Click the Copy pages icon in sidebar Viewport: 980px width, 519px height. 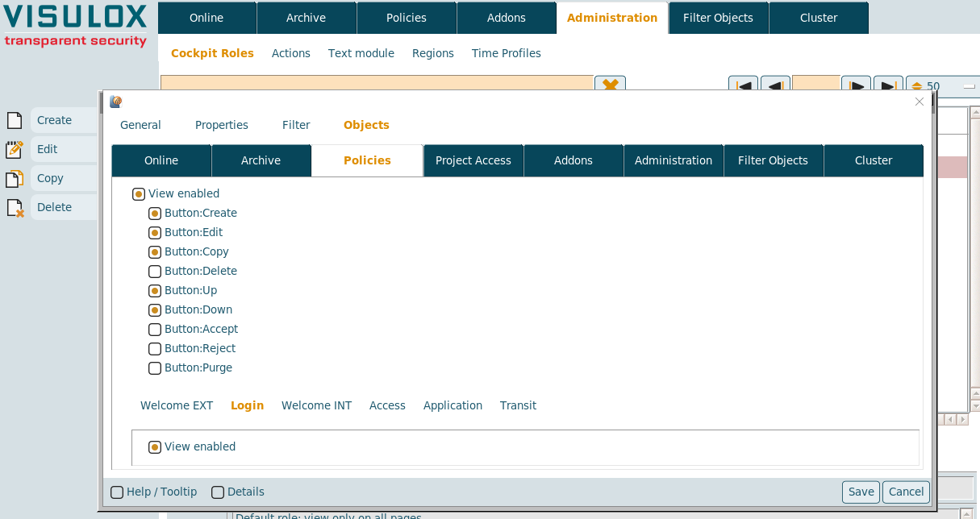(x=15, y=179)
